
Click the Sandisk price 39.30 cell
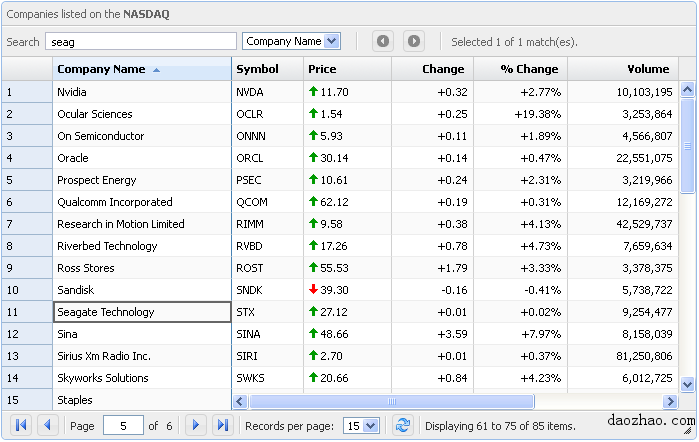347,290
